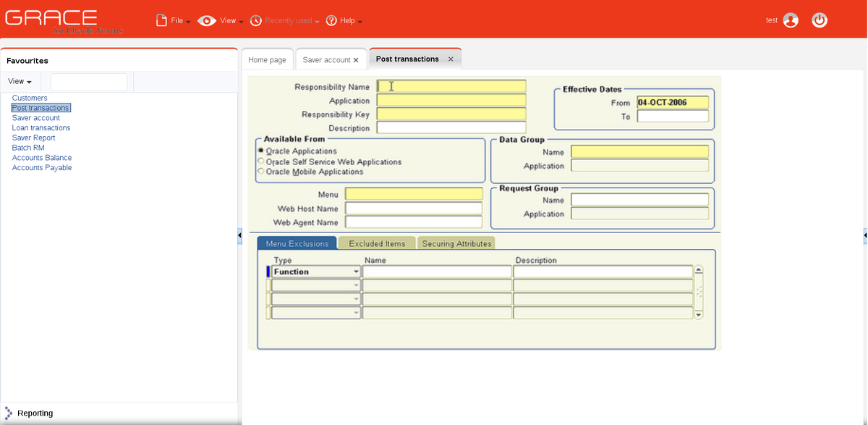Click the Help question mark icon
The width and height of the screenshot is (868, 425).
(331, 20)
